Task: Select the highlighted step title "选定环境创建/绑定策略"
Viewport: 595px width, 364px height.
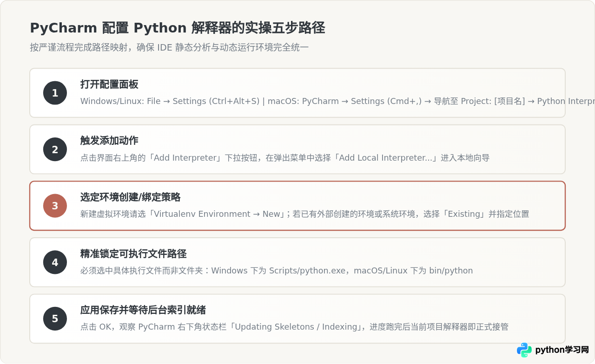Action: coord(131,197)
